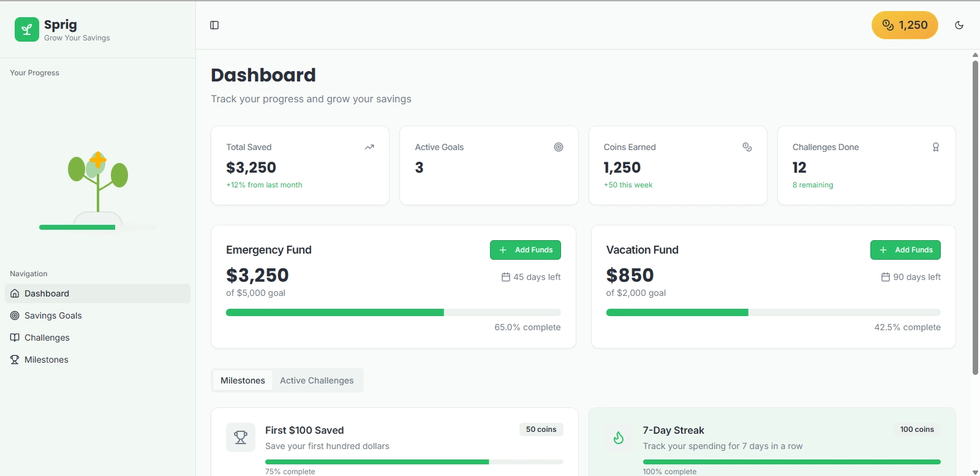Add funds to the Emergency Fund

526,250
